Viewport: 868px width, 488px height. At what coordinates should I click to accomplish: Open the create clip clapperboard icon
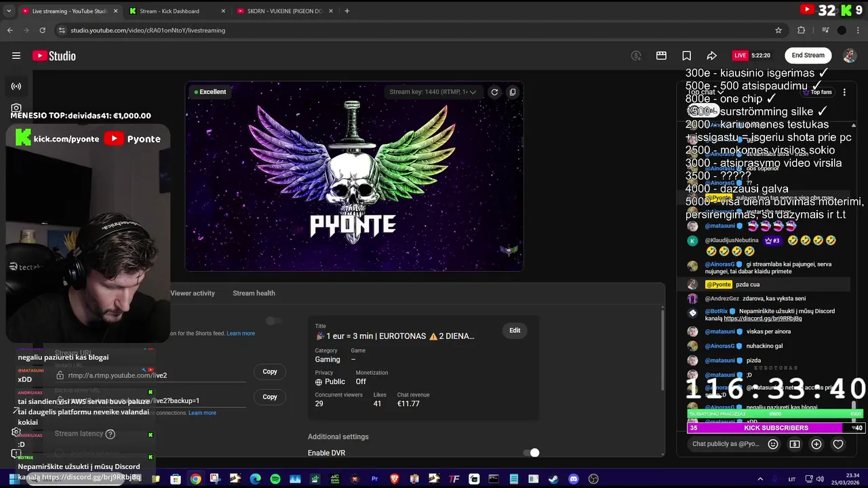(661, 56)
